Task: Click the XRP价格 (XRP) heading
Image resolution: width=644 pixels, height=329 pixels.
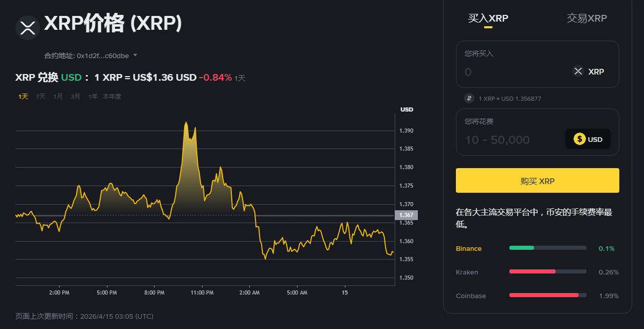Action: (x=113, y=24)
